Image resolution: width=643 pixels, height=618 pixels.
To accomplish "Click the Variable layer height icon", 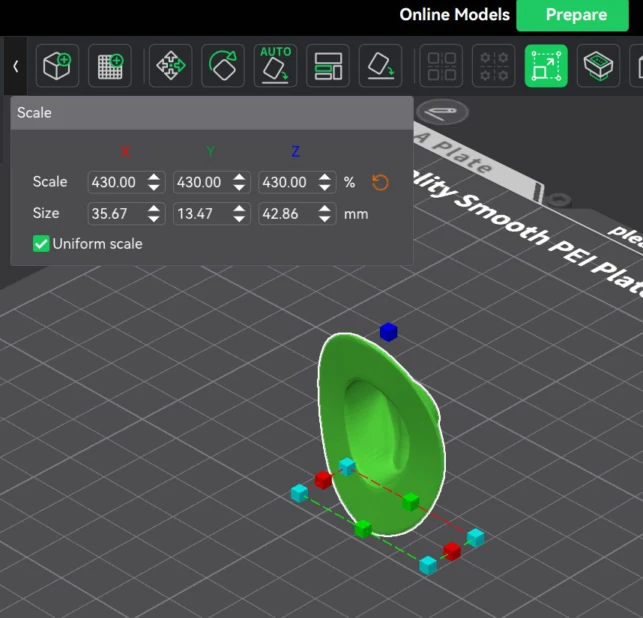I will [598, 66].
